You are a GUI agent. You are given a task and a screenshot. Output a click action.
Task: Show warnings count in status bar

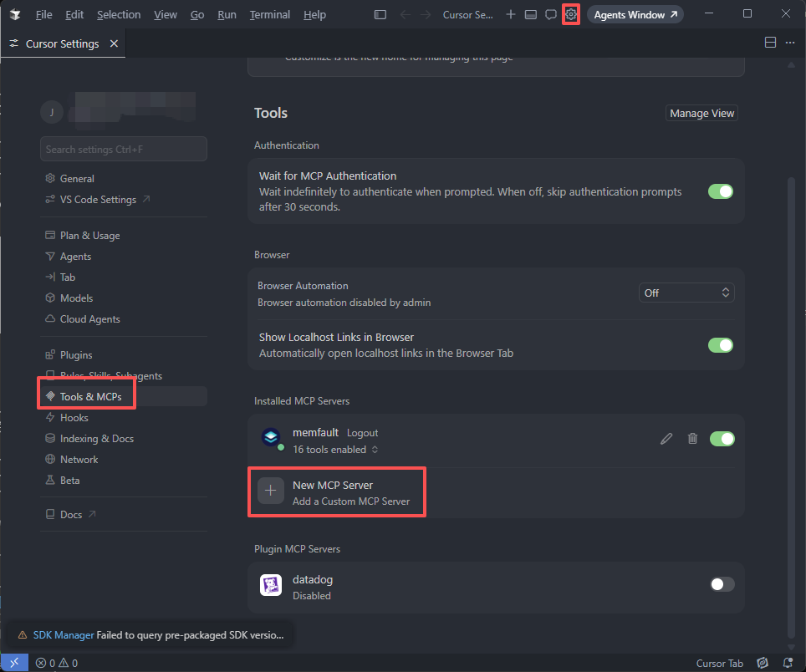(68, 664)
